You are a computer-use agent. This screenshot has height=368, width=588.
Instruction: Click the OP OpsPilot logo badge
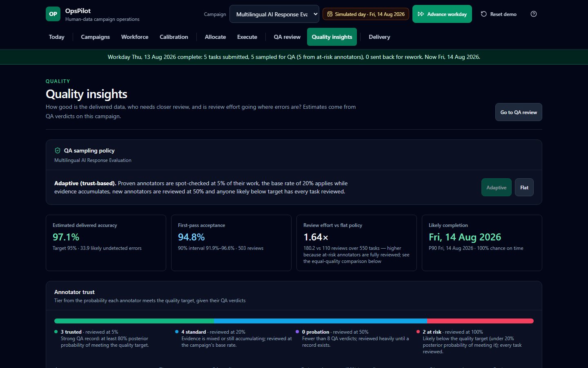point(53,14)
